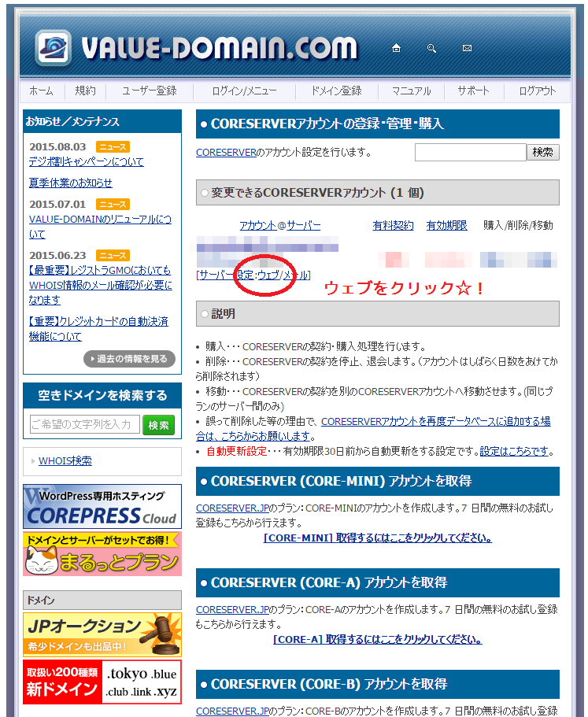This screenshot has width=588, height=717.
Task: Click the 2015.07.01 news date text
Action: pos(57,205)
